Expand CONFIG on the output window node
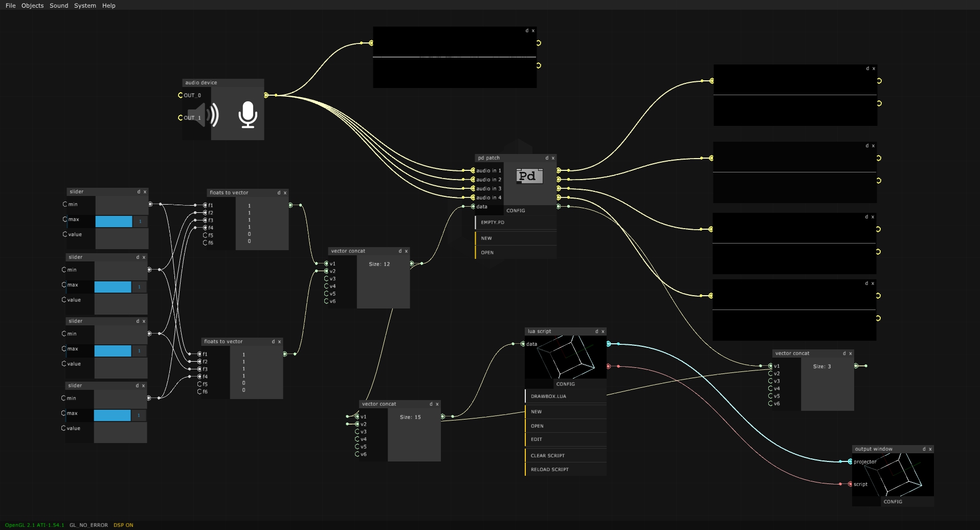This screenshot has height=530, width=980. pyautogui.click(x=893, y=501)
